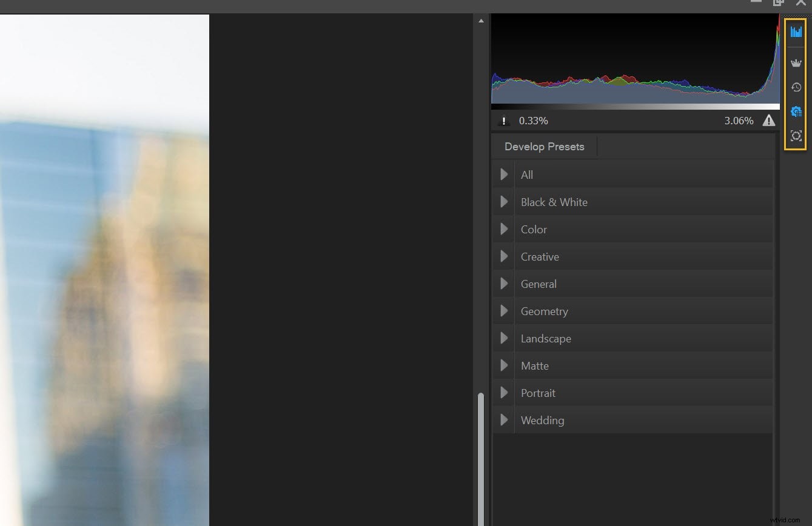Toggle highlight clipping indicator near 3.06%
The width and height of the screenshot is (812, 526).
point(768,121)
